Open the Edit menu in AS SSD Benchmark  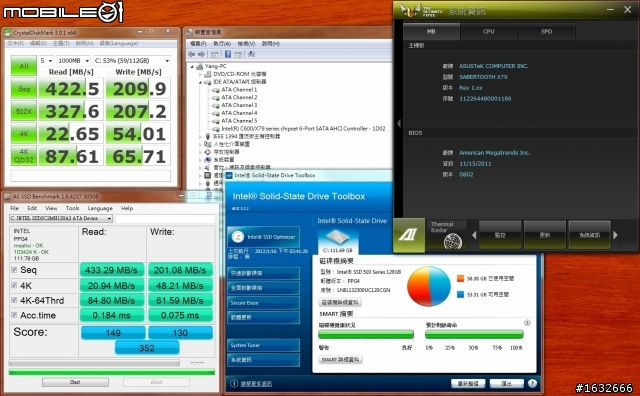tap(32, 208)
